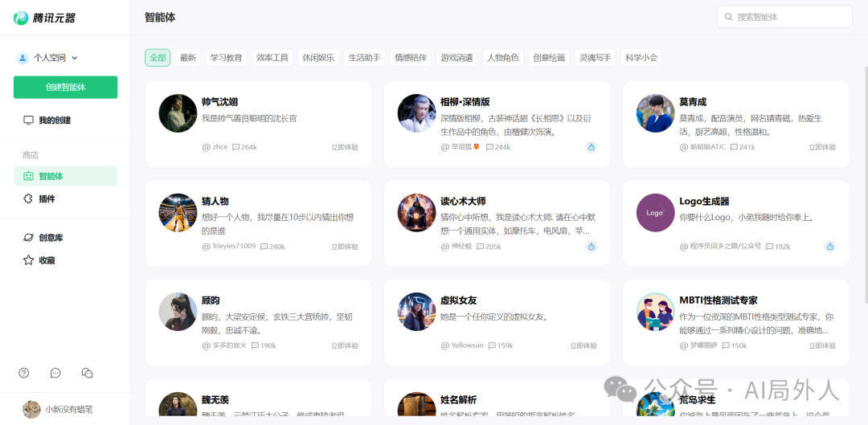Viewport: 868px width, 425px height.
Task: Click the personal space avatar icon
Action: 23,58
